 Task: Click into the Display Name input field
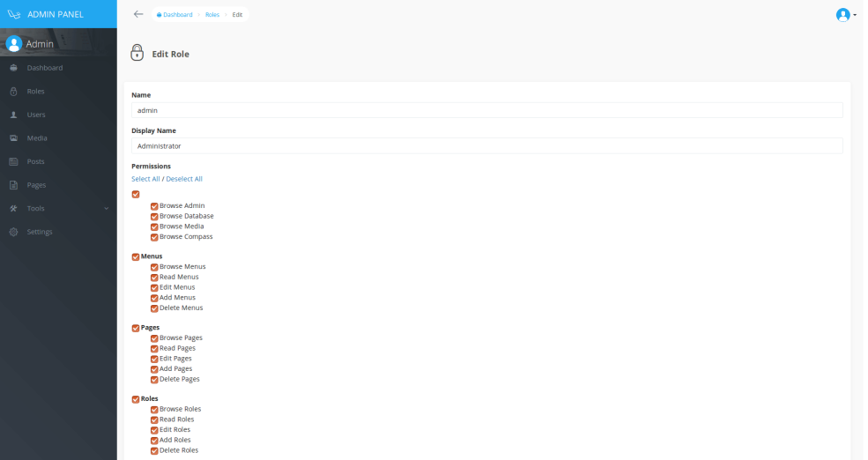tap(486, 145)
